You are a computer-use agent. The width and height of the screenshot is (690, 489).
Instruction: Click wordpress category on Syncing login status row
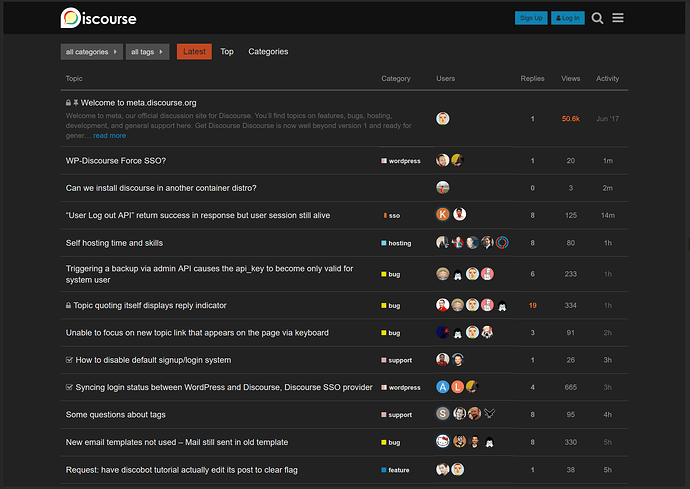tap(401, 388)
